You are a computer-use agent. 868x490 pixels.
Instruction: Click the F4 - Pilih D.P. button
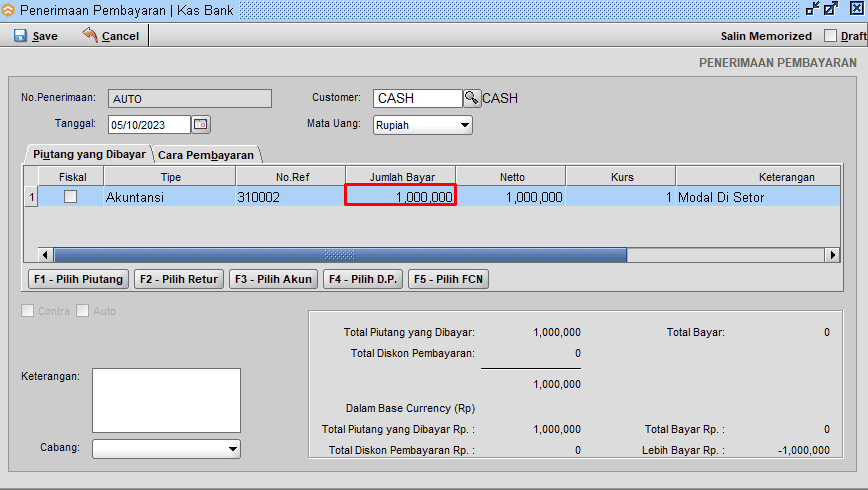363,279
